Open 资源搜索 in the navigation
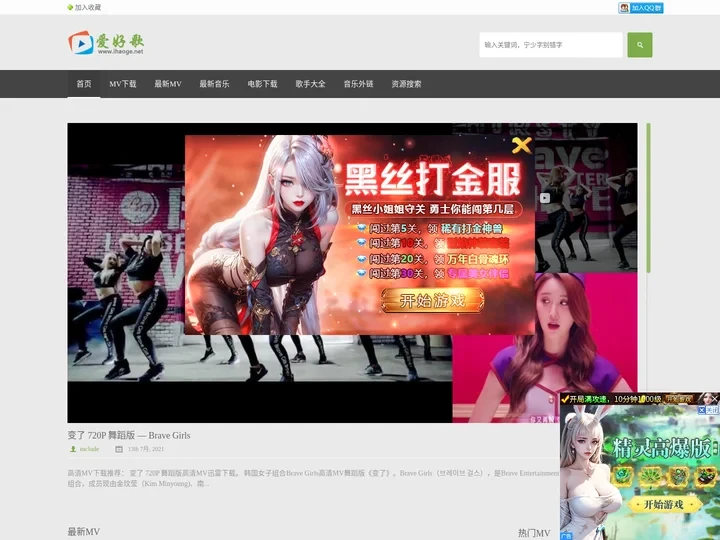 coord(406,84)
